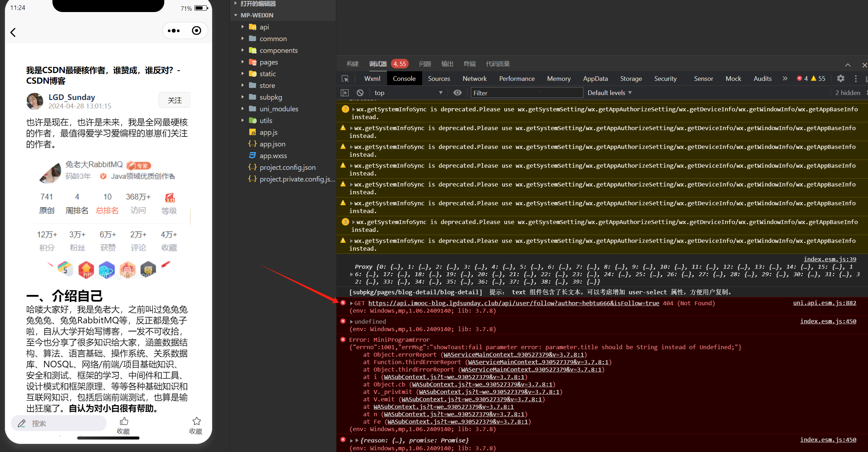Open the Performance tab

click(x=517, y=79)
